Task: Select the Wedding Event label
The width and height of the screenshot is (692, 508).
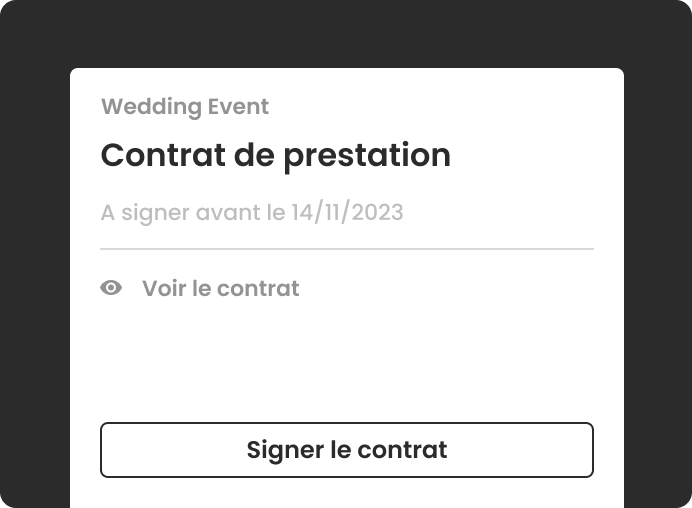Action: [x=185, y=107]
